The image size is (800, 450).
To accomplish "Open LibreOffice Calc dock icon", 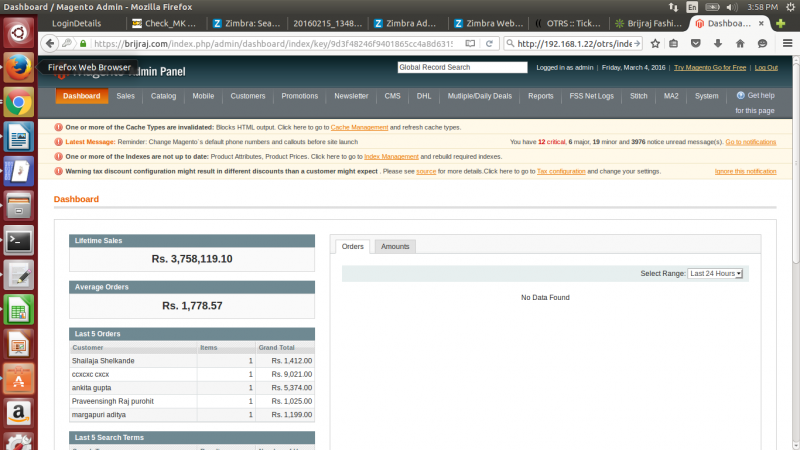I will (x=18, y=310).
